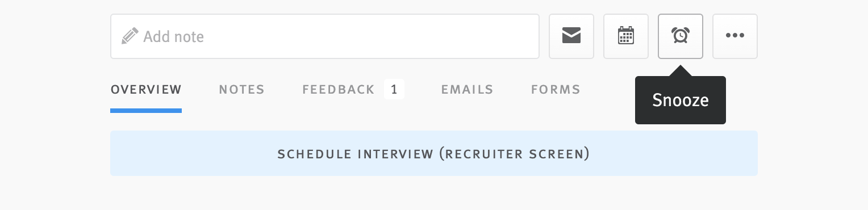Select the Add note text field
This screenshot has width=868, height=210.
point(325,36)
